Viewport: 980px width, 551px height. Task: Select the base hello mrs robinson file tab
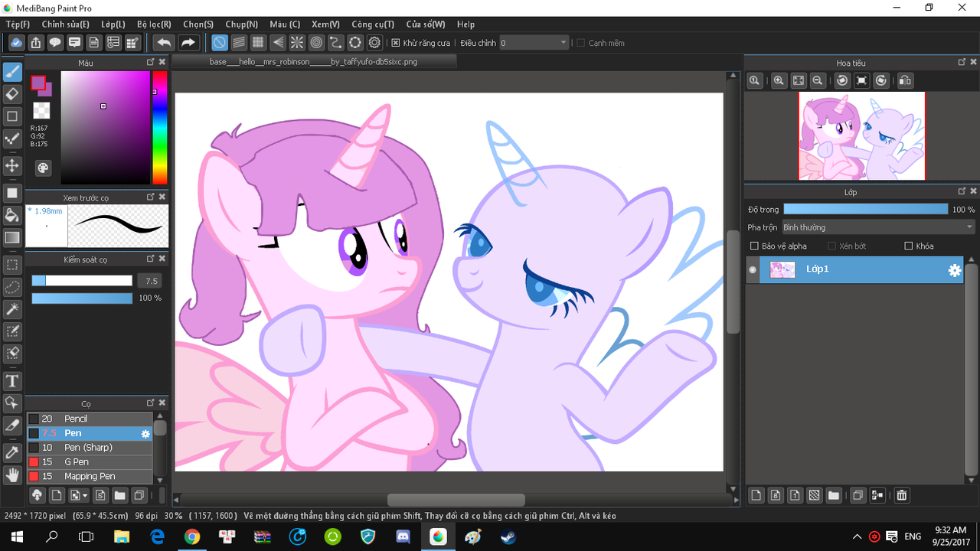pos(314,61)
